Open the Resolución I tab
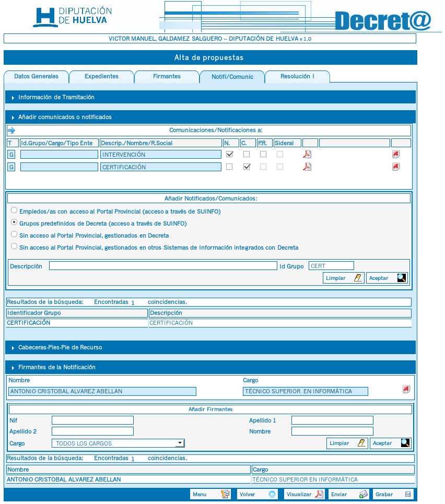 (297, 76)
